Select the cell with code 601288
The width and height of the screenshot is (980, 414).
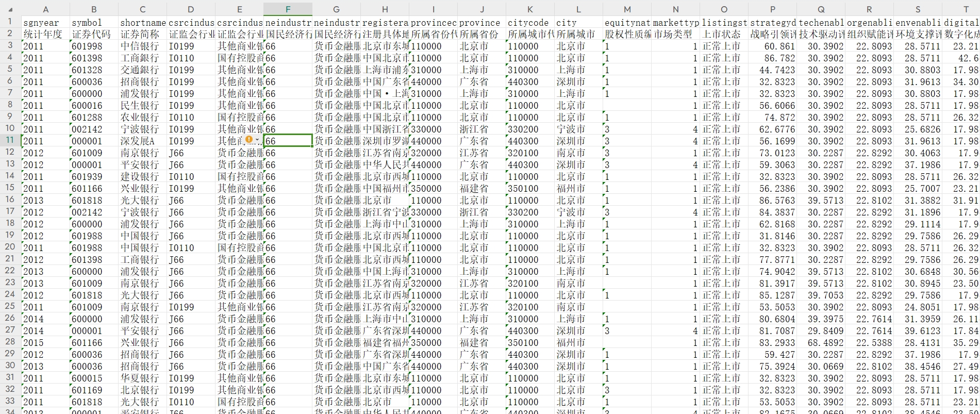coord(94,117)
